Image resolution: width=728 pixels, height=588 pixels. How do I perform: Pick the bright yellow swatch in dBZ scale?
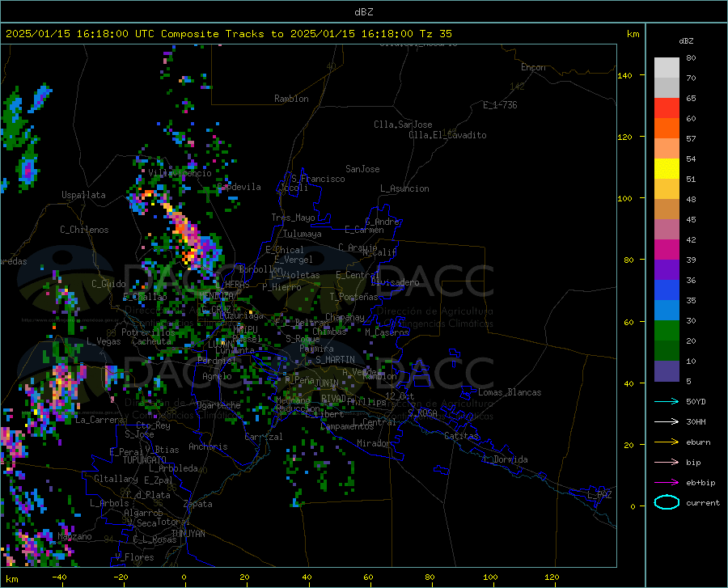(667, 168)
